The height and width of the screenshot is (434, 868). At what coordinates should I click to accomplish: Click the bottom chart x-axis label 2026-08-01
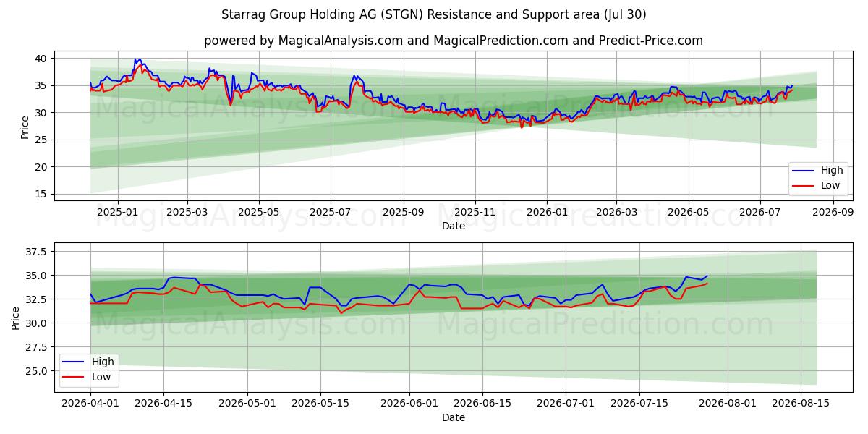pyautogui.click(x=728, y=404)
